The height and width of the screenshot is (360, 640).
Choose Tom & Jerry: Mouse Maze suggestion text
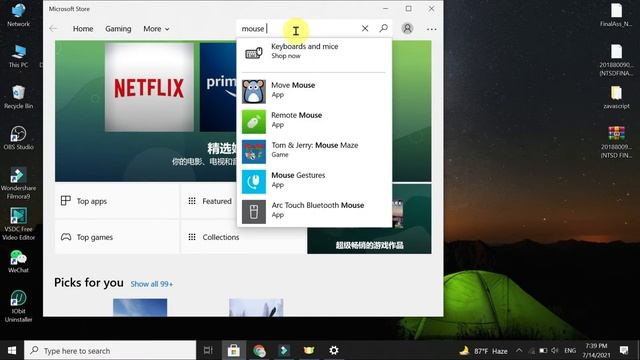[315, 145]
